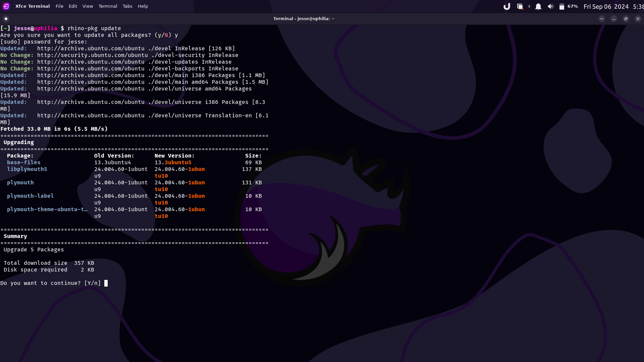Click the 'libplymouth5' package name
This screenshot has width=644, height=362.
point(27,169)
